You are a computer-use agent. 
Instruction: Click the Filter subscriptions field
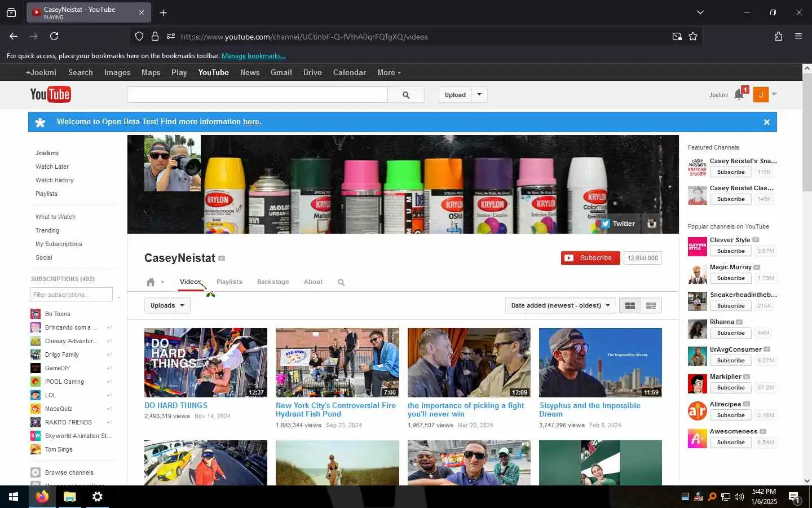[x=71, y=295]
